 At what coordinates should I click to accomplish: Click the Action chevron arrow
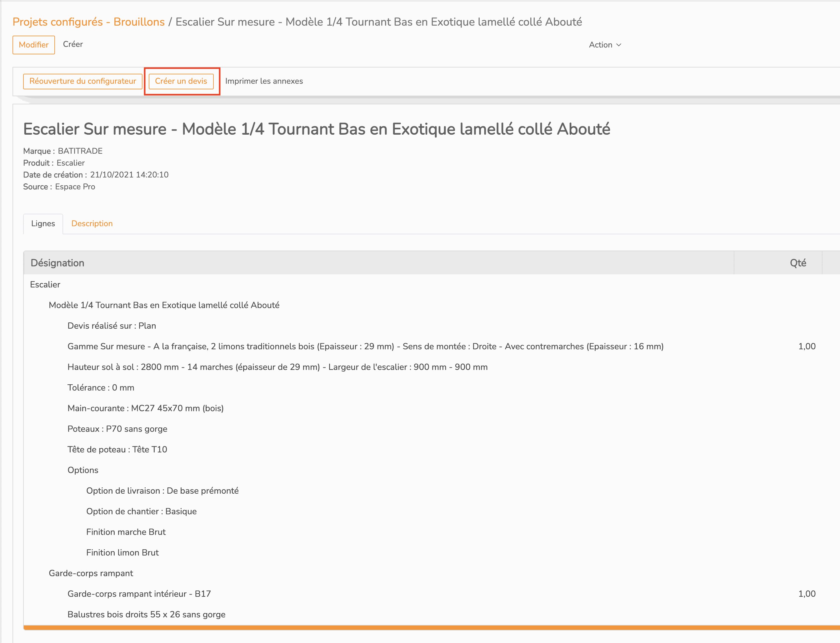619,45
